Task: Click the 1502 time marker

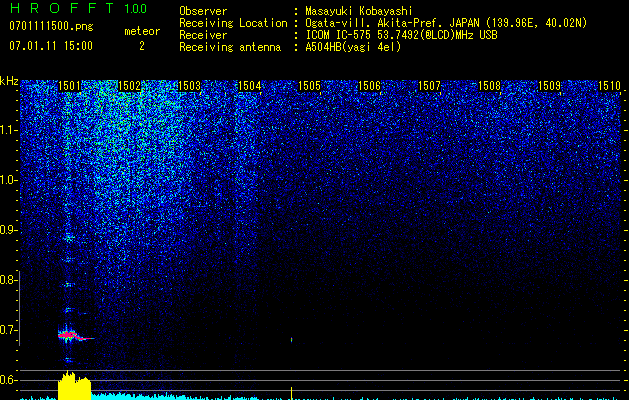Action: [130, 86]
